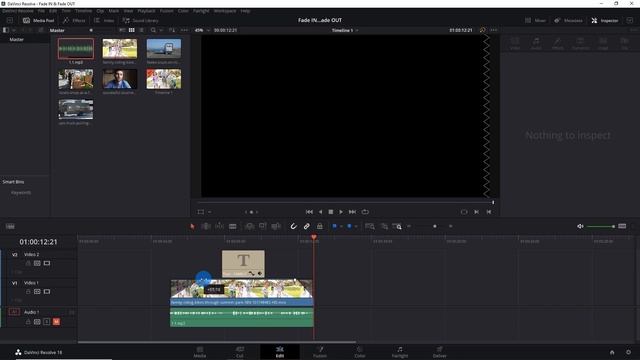Screen dimensions: 640x360
Task: Click the Replace Clip tool
Action: pos(276,226)
